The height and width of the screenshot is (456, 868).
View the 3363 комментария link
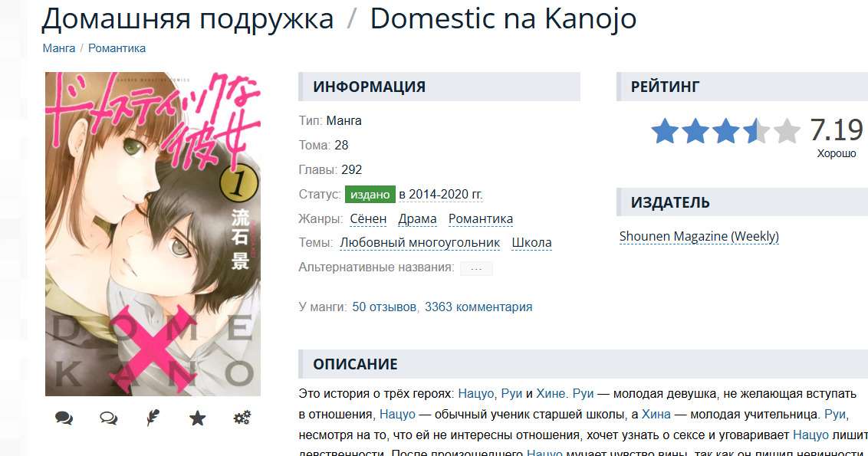point(478,307)
